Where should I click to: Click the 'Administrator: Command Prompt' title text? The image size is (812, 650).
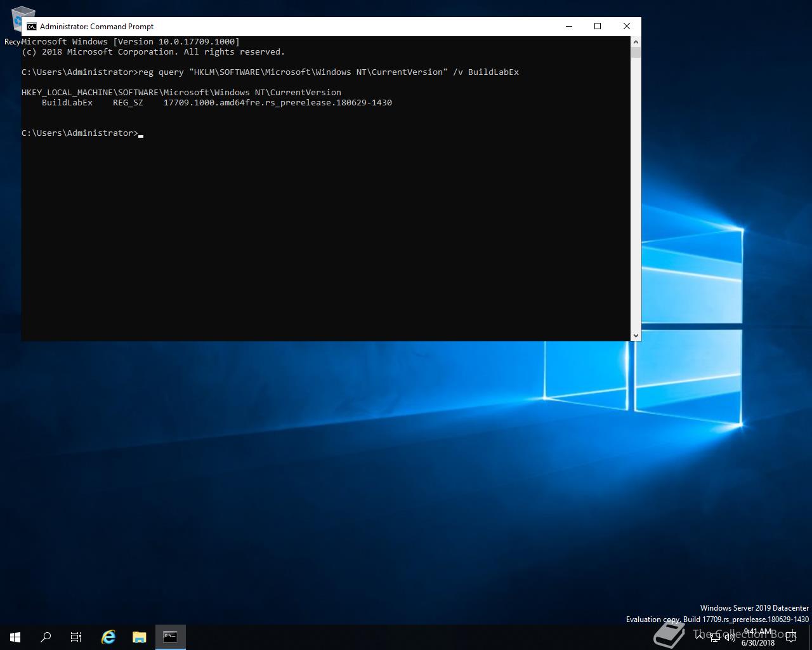click(96, 26)
